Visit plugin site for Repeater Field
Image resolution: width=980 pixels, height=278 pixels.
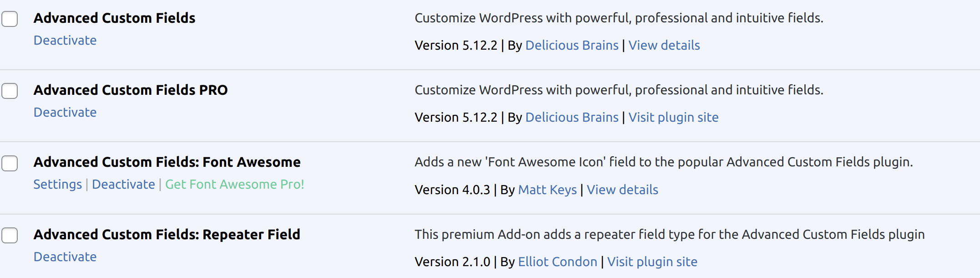652,262
